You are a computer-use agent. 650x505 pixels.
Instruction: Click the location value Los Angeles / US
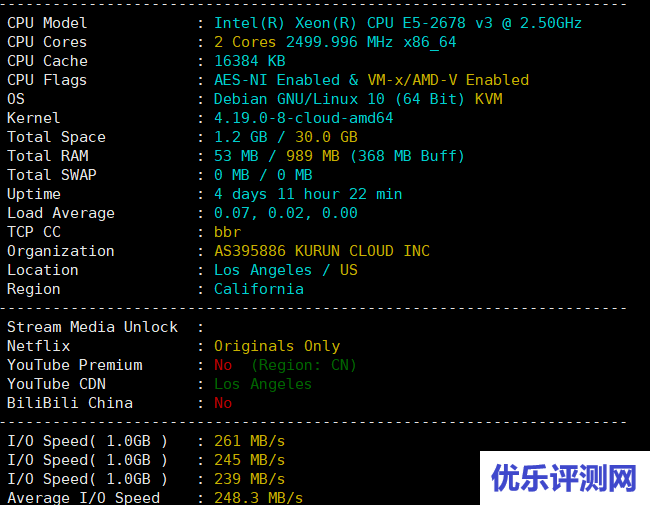click(x=286, y=270)
